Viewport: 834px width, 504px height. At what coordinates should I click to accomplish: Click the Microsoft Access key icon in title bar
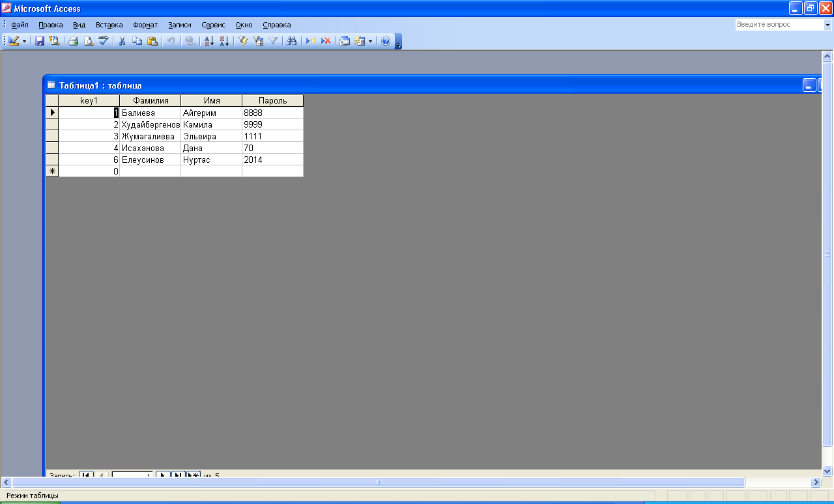[x=7, y=8]
